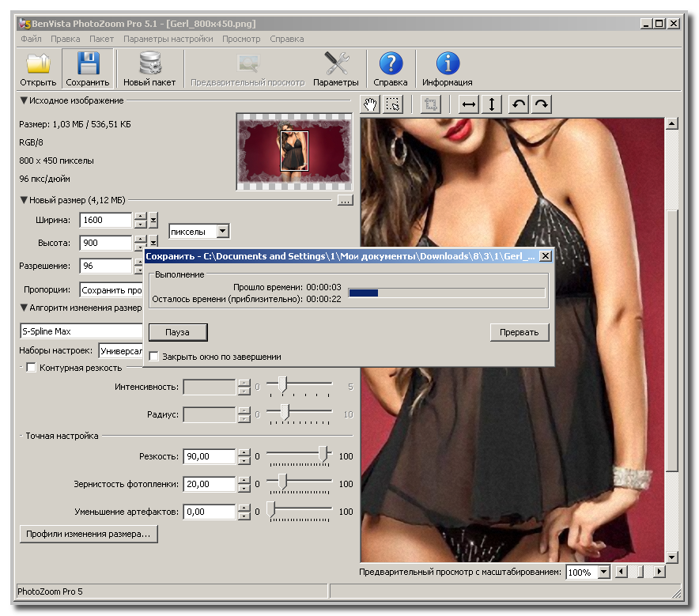Open the Файл menu
Image resolution: width=699 pixels, height=616 pixels.
coord(32,39)
